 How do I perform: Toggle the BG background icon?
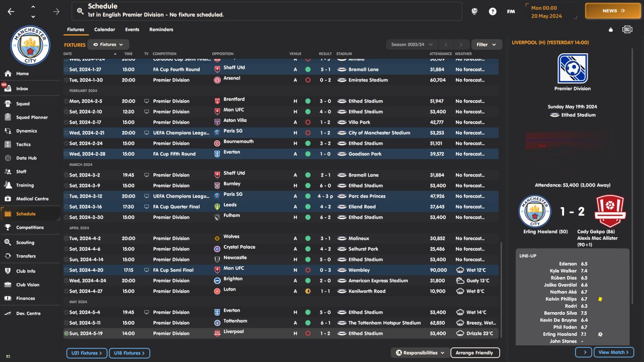coord(627,30)
